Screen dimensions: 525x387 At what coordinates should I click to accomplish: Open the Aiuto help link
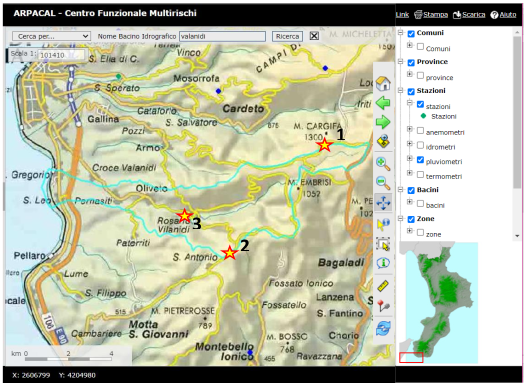(503, 15)
